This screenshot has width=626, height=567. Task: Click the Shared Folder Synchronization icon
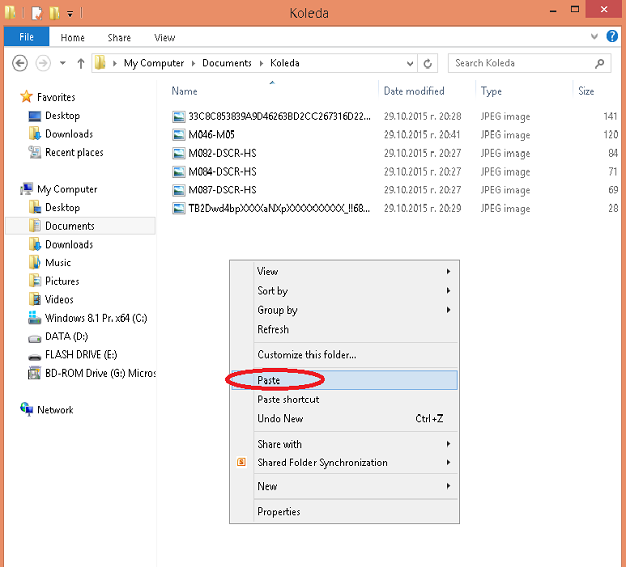pos(241,463)
